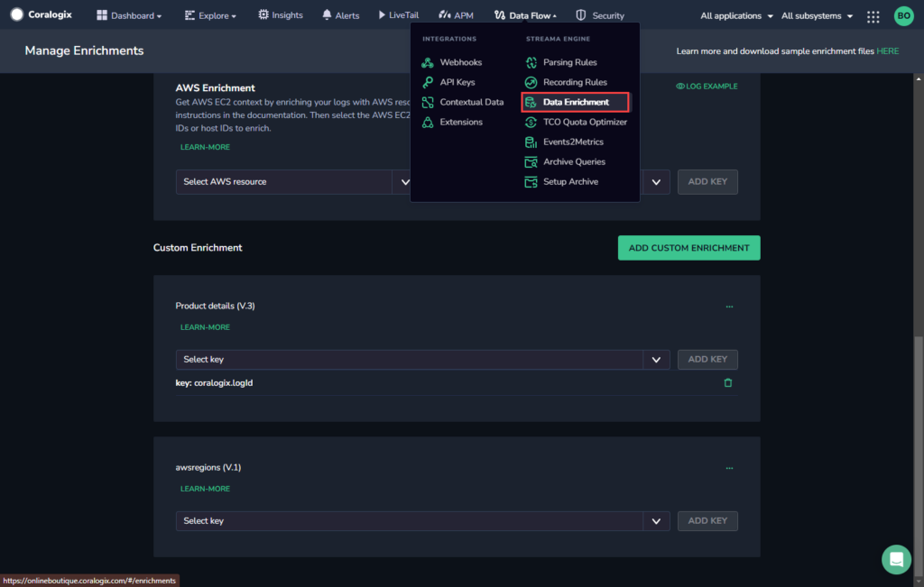The height and width of the screenshot is (587, 924).
Task: Choose Extensions menu entry
Action: [x=461, y=123]
